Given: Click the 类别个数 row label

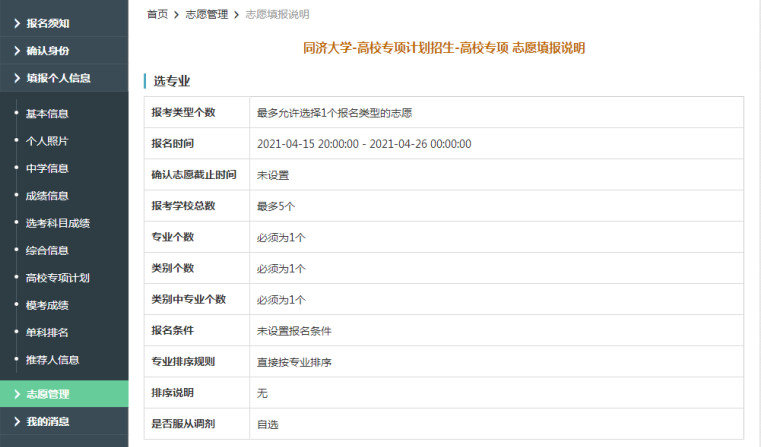Looking at the screenshot, I should [x=173, y=268].
